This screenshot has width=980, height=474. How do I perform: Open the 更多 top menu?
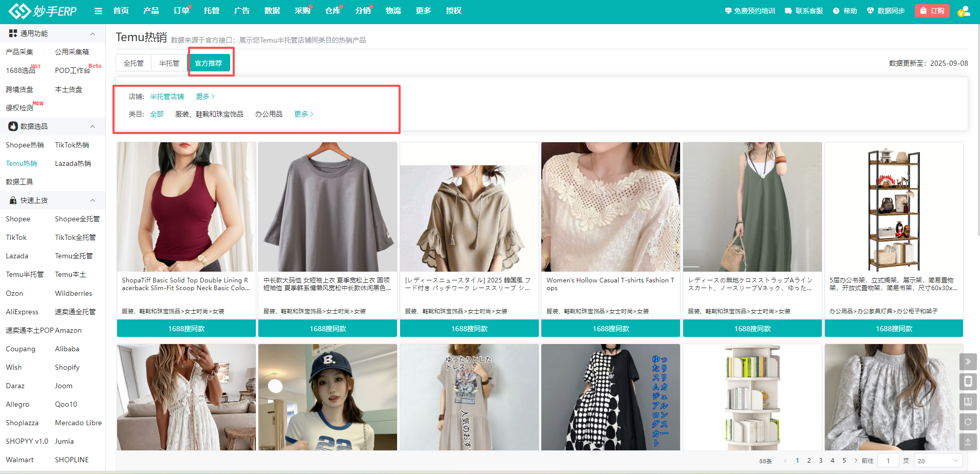(x=423, y=11)
